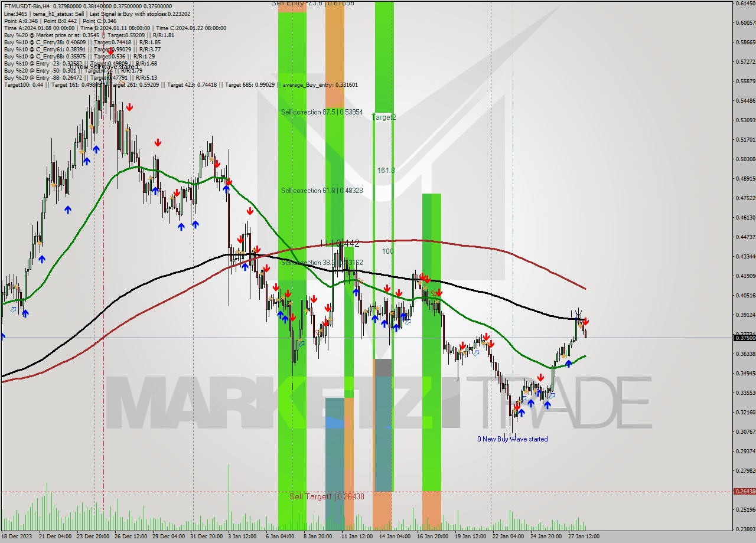This screenshot has width=756, height=543.
Task: Click the 'Sell correction 87.5 | 0.53954' label
Action: click(x=322, y=112)
